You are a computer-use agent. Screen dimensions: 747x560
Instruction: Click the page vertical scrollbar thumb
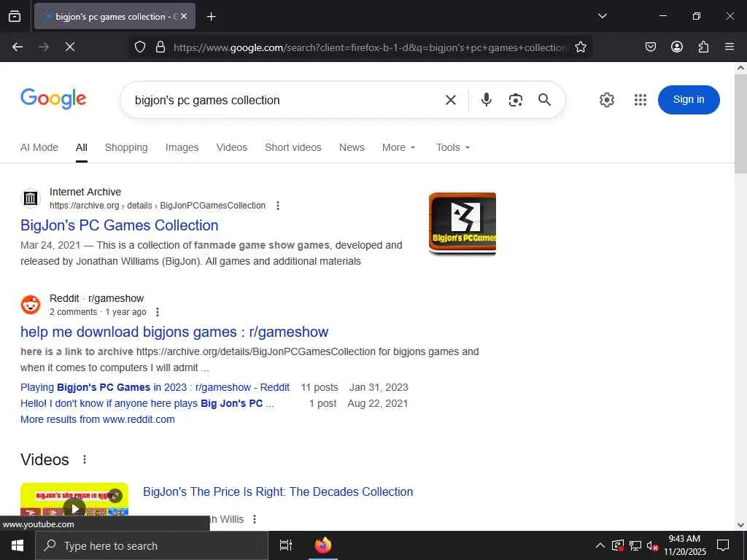[740, 124]
